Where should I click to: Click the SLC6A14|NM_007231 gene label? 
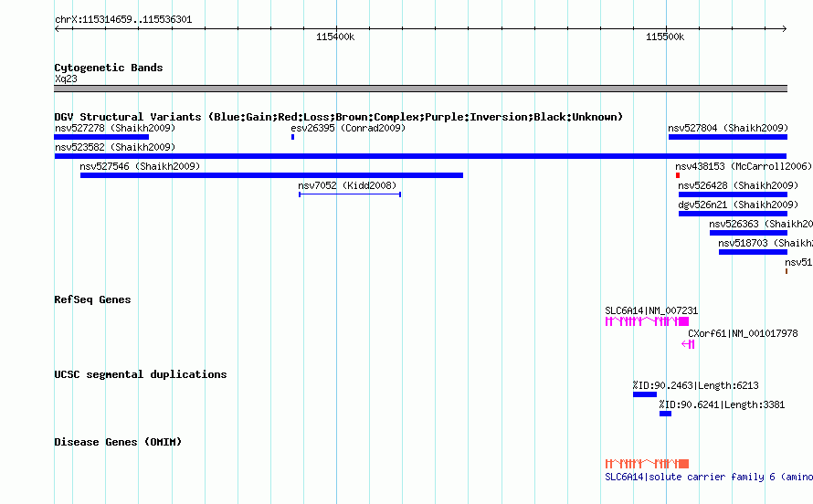[651, 310]
